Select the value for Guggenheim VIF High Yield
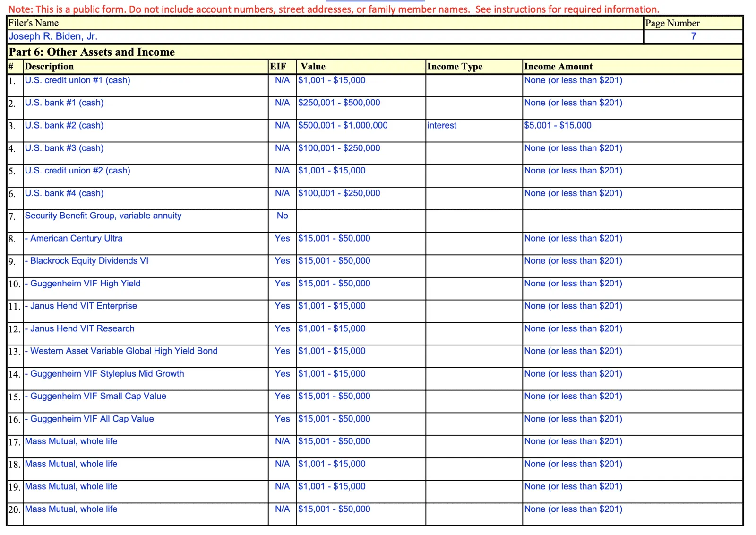This screenshot has height=535, width=756. 334,284
